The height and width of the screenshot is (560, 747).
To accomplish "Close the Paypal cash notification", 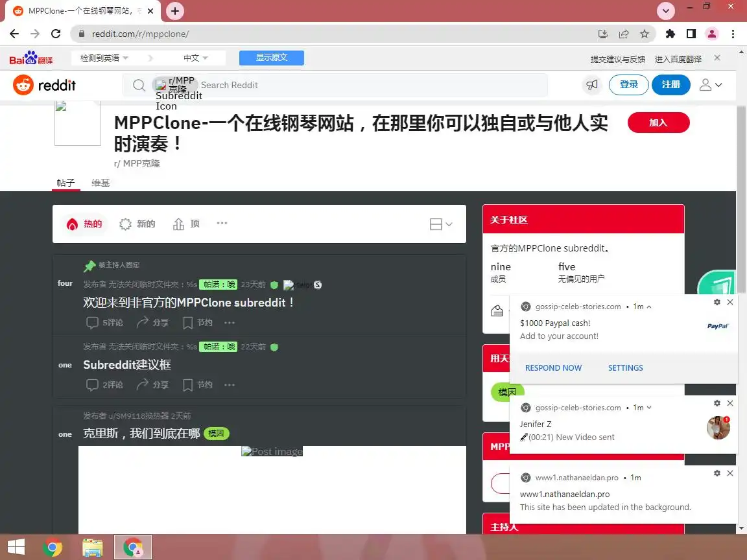I will [730, 302].
